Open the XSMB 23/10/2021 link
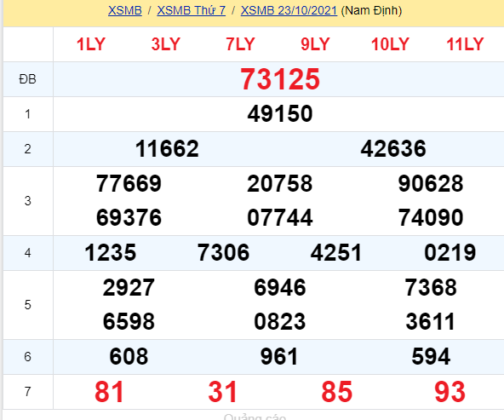The width and height of the screenshot is (504, 420). click(289, 10)
